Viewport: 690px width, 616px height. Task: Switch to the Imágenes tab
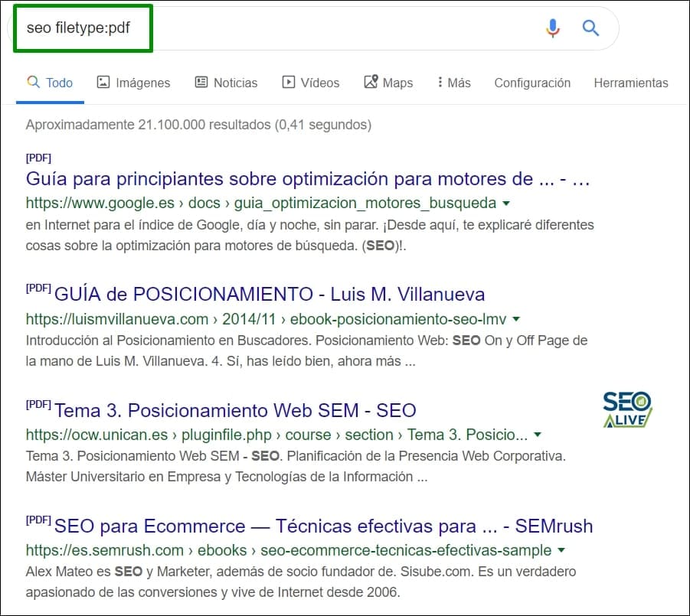pos(133,83)
